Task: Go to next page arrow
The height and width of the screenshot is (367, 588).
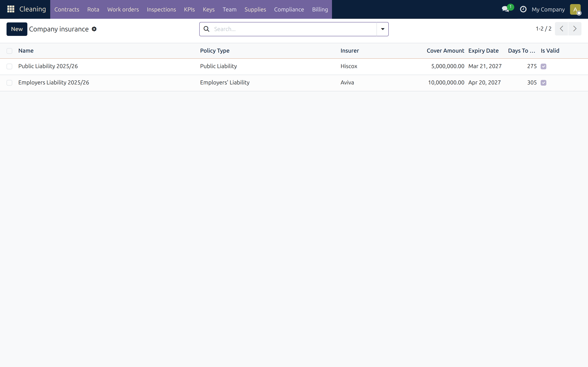Action: tap(575, 29)
